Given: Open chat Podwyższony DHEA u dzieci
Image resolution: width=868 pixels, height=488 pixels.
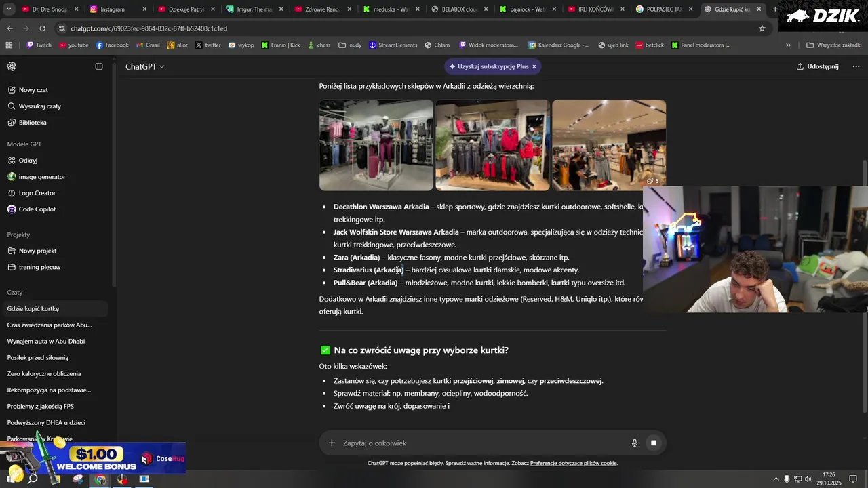Looking at the screenshot, I should point(46,423).
